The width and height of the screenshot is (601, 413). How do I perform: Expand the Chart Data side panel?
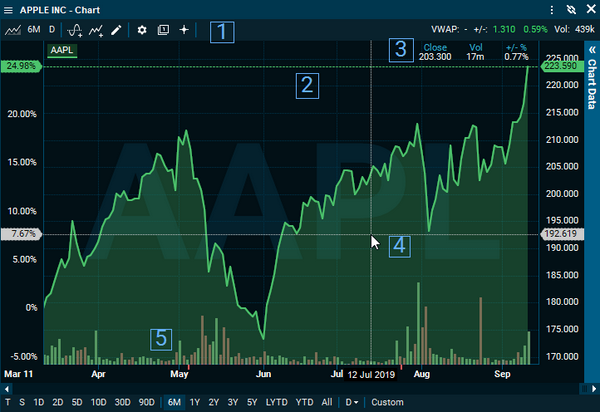tap(592, 84)
